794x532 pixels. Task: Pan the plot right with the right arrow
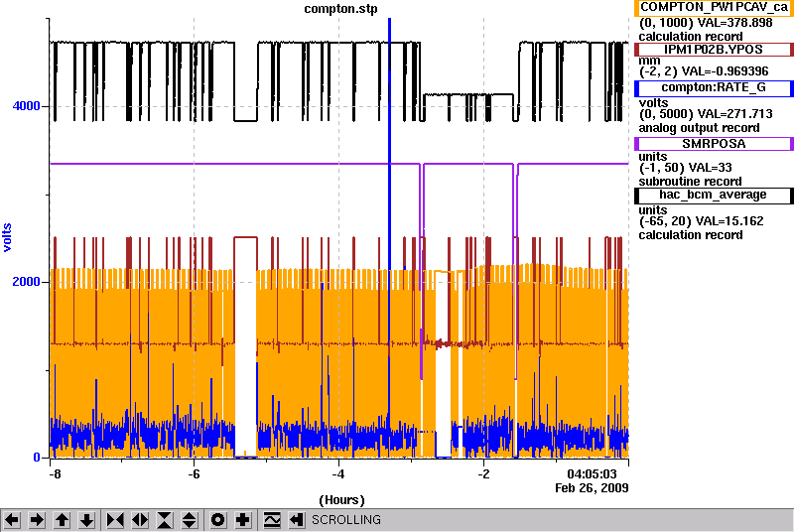point(37,520)
